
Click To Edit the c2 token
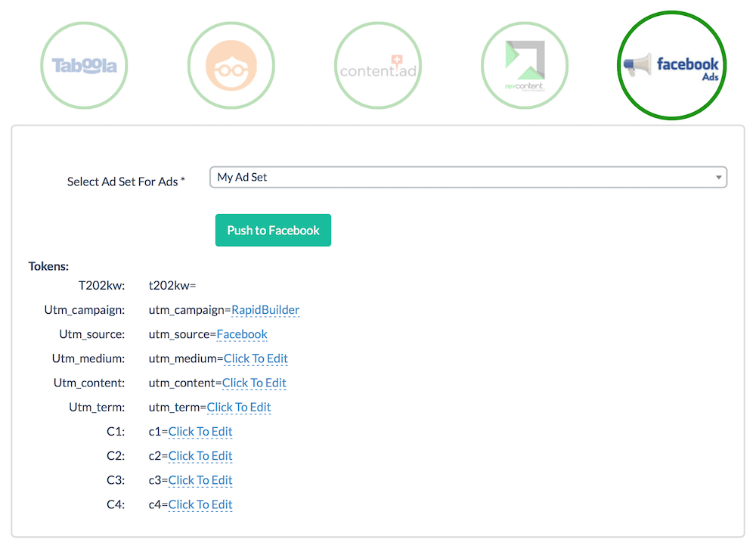pyautogui.click(x=200, y=455)
